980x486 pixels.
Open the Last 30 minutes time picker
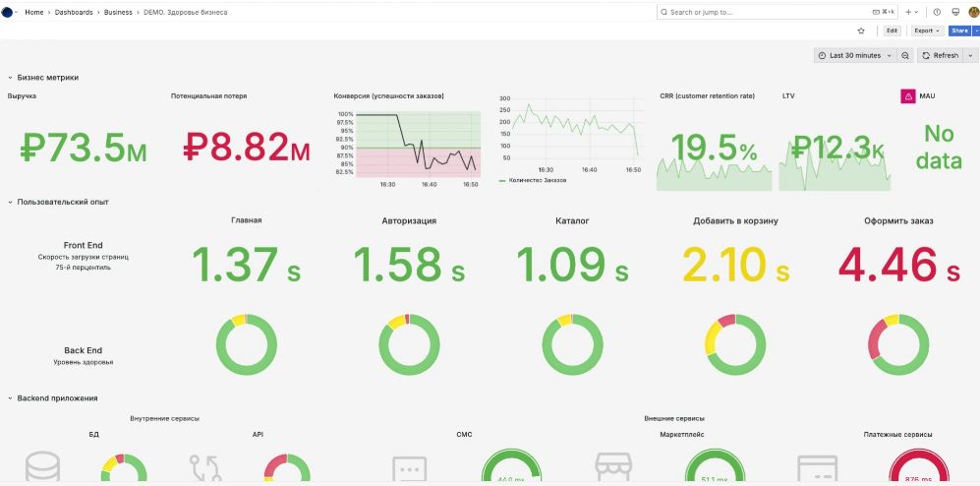(x=854, y=56)
